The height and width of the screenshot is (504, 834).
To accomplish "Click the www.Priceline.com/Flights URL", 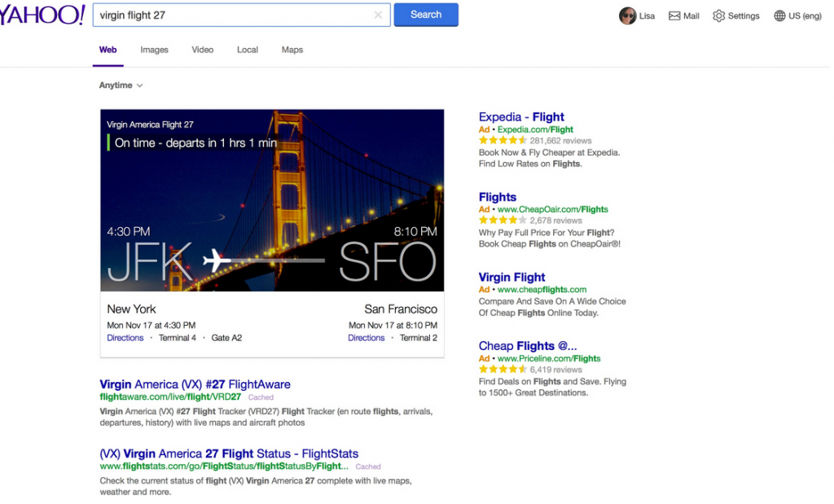I will pyautogui.click(x=549, y=358).
